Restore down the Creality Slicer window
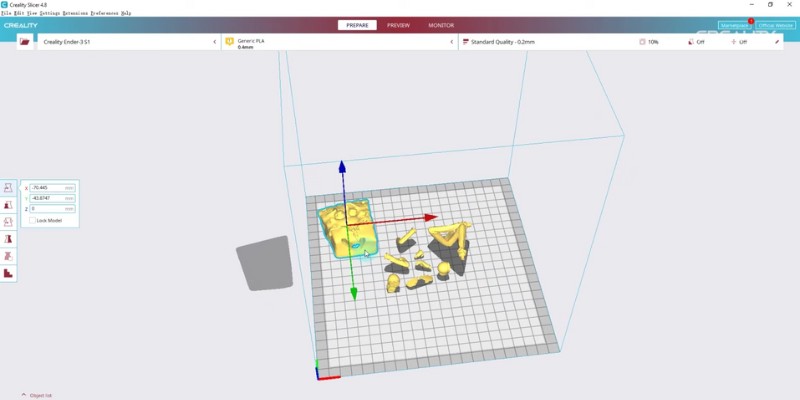 [770, 5]
